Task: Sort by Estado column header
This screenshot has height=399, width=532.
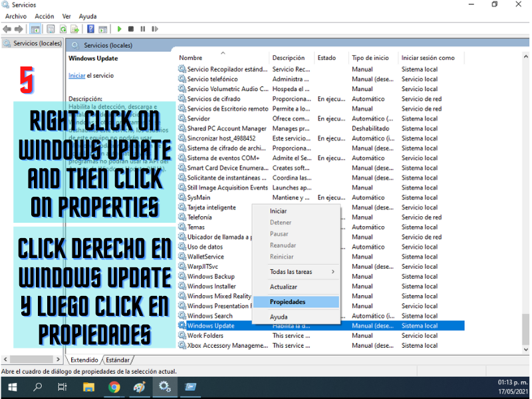Action: point(331,58)
